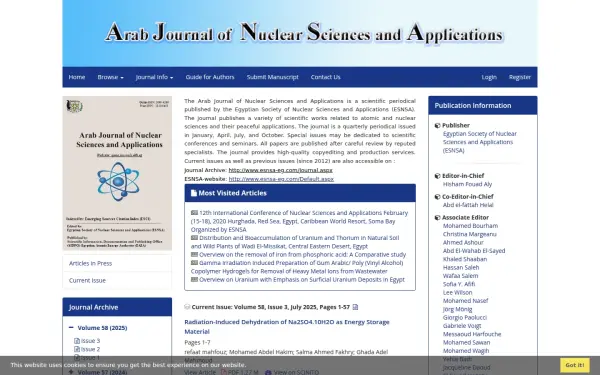Select Sofia Y. Afifi name
The height and width of the screenshot is (375, 600).
[x=459, y=284]
